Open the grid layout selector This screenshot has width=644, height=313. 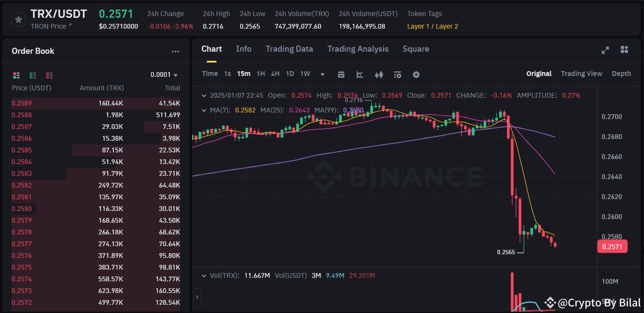click(624, 50)
